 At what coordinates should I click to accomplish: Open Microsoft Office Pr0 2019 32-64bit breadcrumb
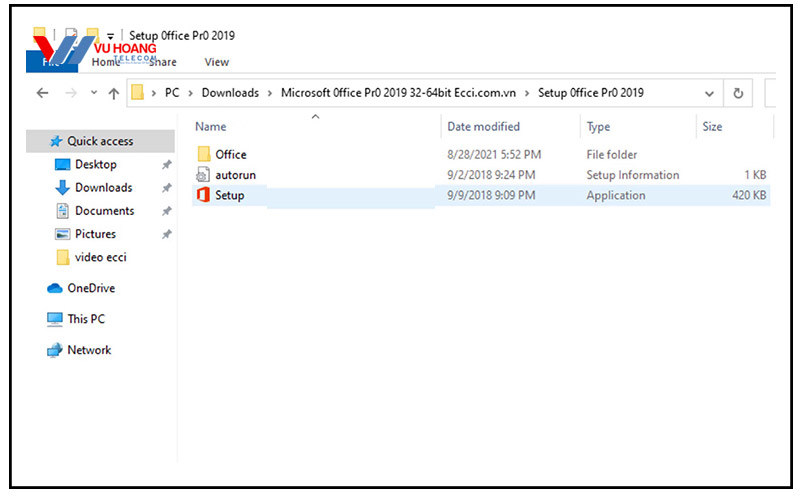398,93
